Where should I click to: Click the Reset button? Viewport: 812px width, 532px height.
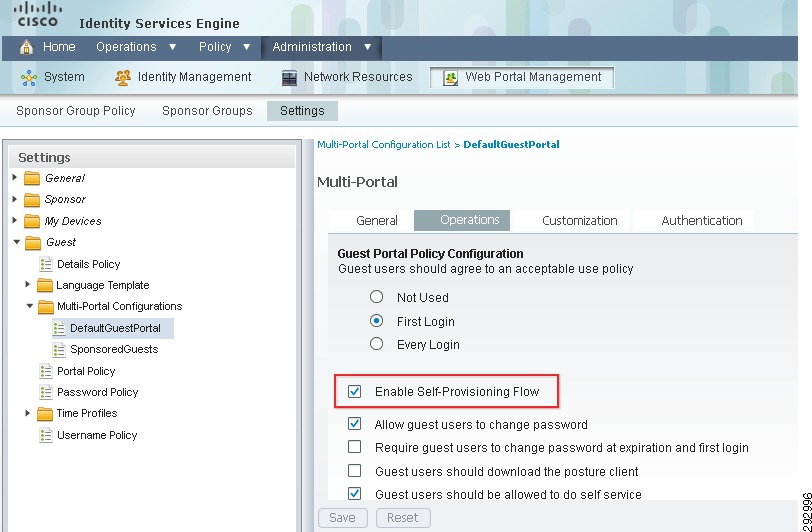[403, 517]
